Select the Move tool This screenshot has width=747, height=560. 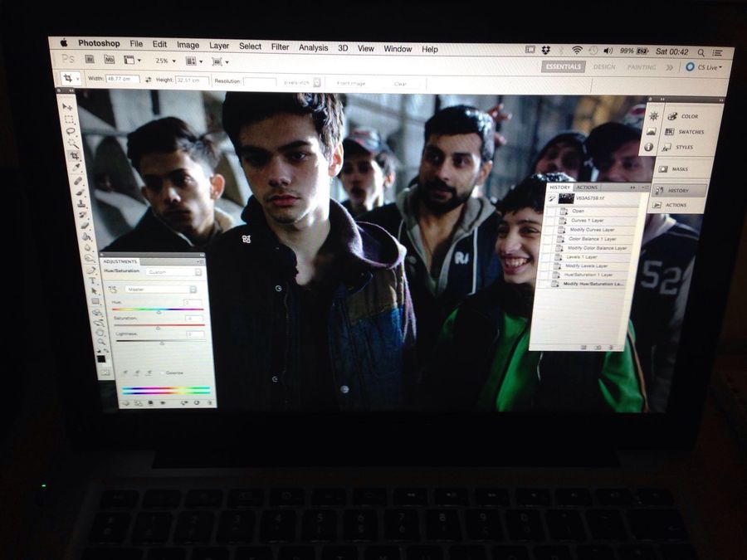point(67,107)
